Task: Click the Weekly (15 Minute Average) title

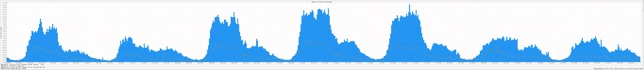Action: coord(322,2)
